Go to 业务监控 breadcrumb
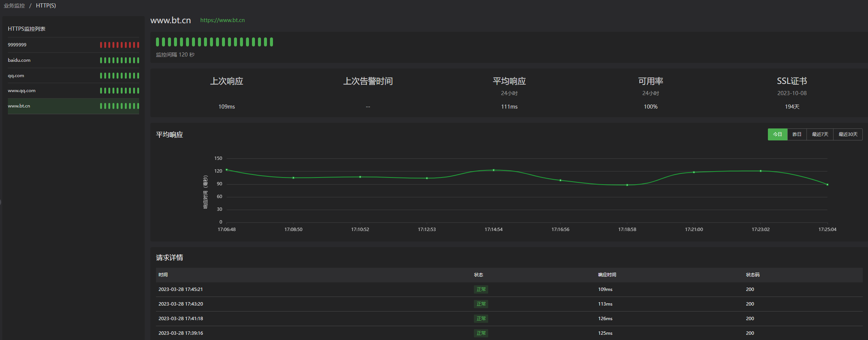868x340 pixels. (x=14, y=6)
